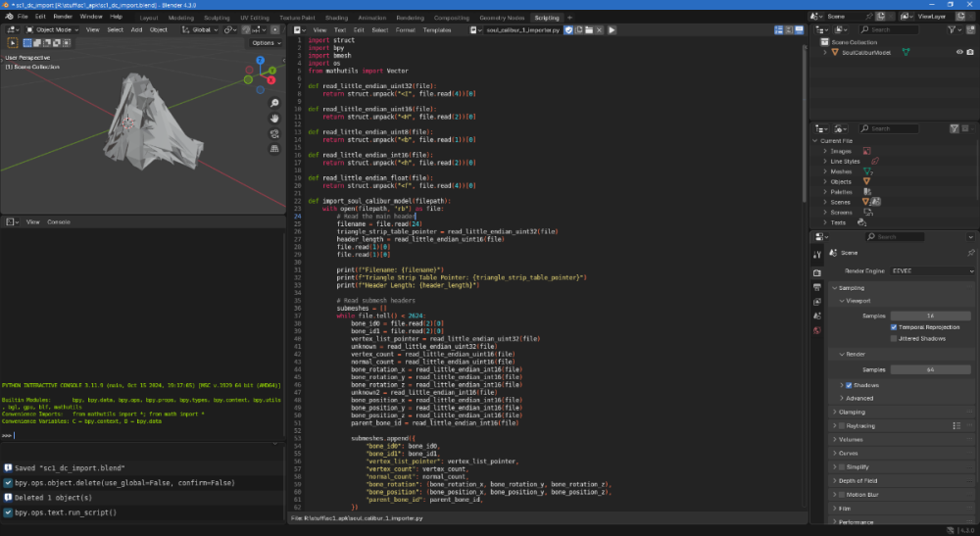Click the pan hand icon in viewport

coord(275,119)
